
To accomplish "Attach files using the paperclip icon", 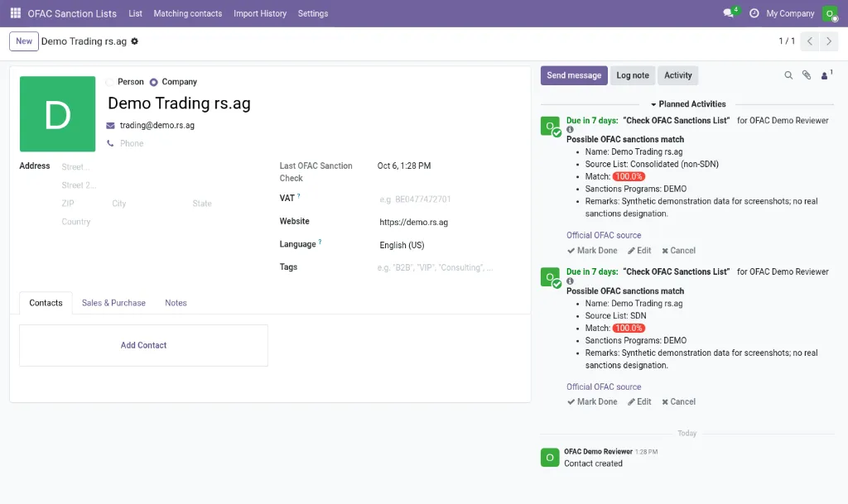I will tap(807, 75).
